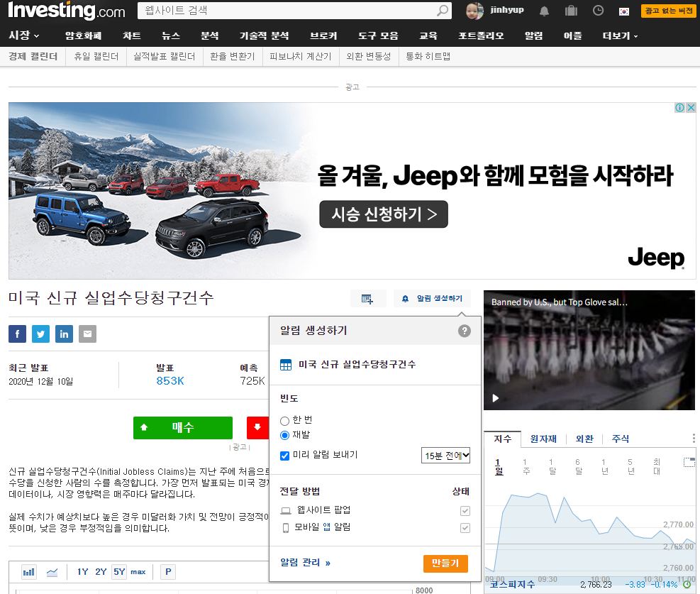Viewport: 700px width, 594px height.
Task: Expand the 시장 menu
Action: click(23, 35)
